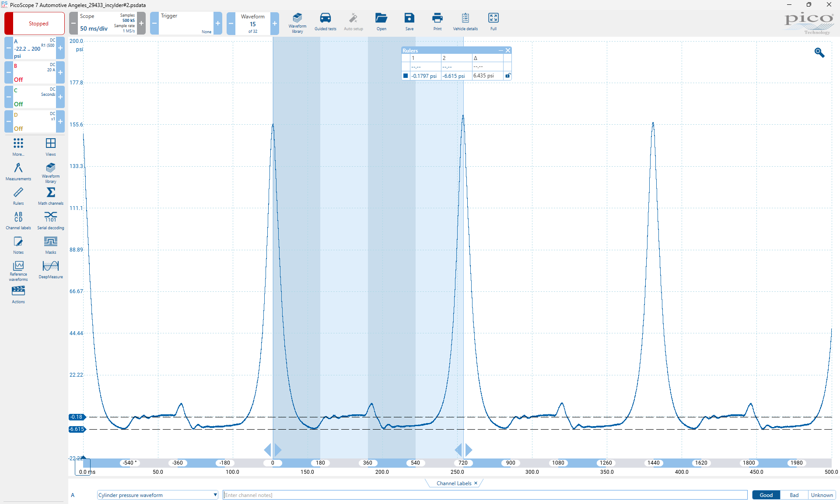Open Guided tests car icon
The width and height of the screenshot is (840, 504).
[325, 22]
